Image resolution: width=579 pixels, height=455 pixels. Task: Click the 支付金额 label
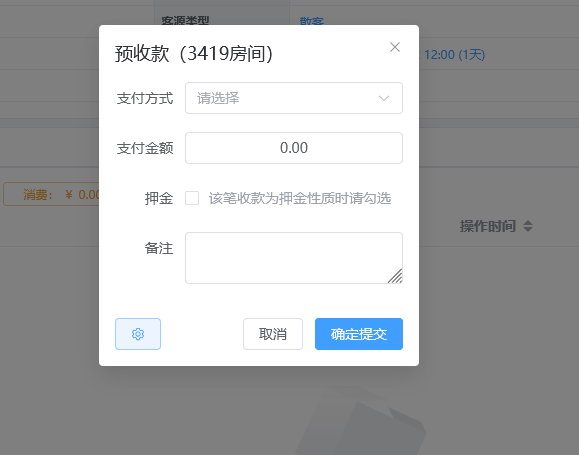click(x=145, y=148)
